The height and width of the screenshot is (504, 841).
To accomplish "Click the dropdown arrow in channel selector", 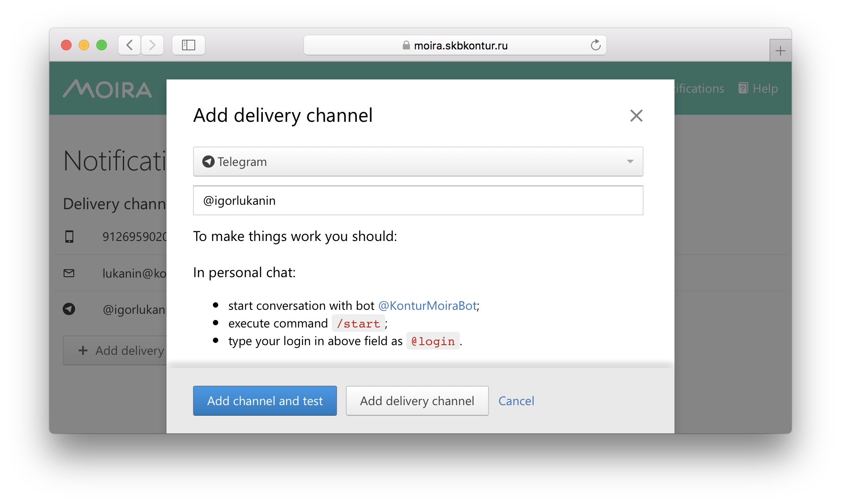I will point(630,162).
